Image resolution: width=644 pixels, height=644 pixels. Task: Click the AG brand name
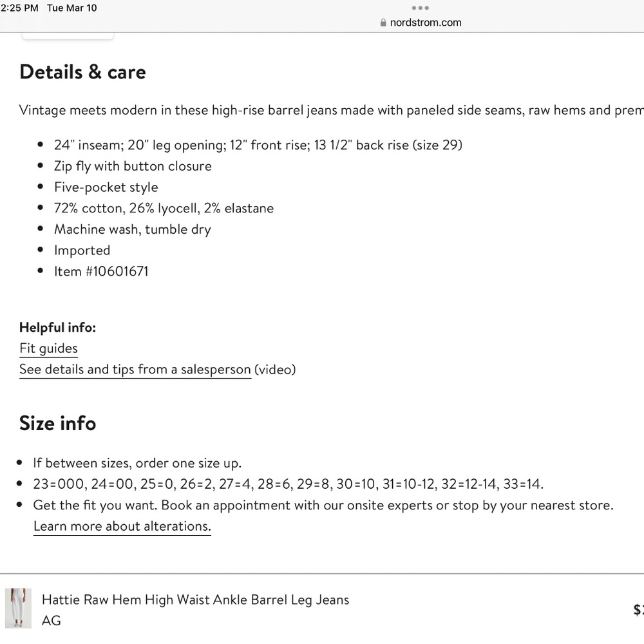click(x=52, y=621)
